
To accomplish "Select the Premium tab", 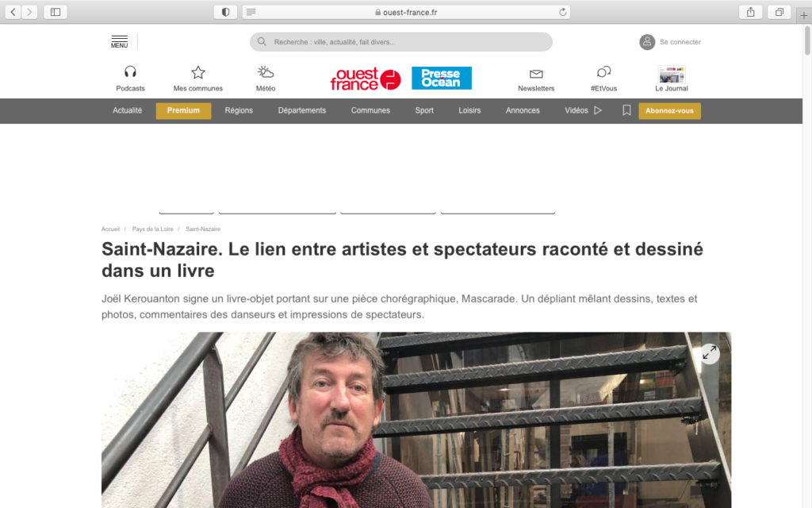I will tap(183, 111).
